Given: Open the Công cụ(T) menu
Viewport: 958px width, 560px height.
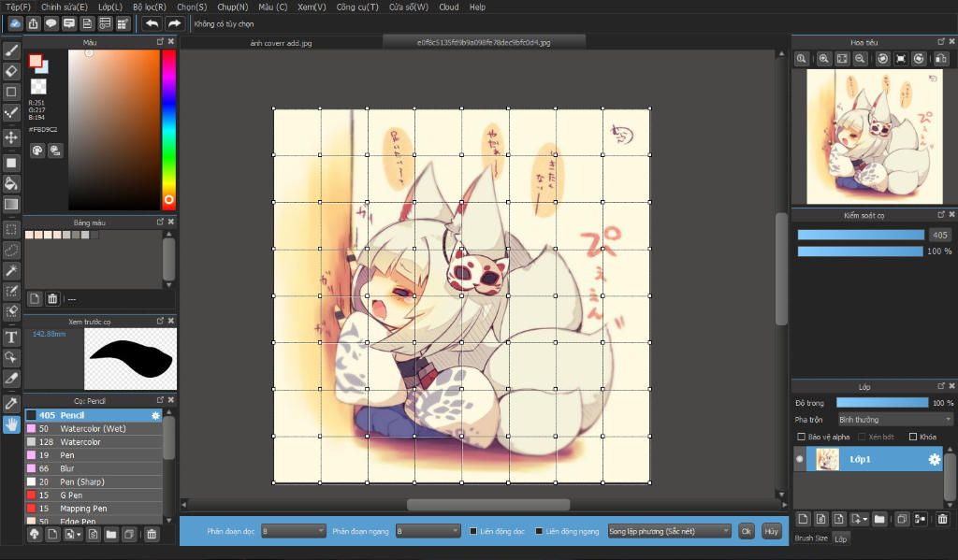Looking at the screenshot, I should click(x=357, y=7).
